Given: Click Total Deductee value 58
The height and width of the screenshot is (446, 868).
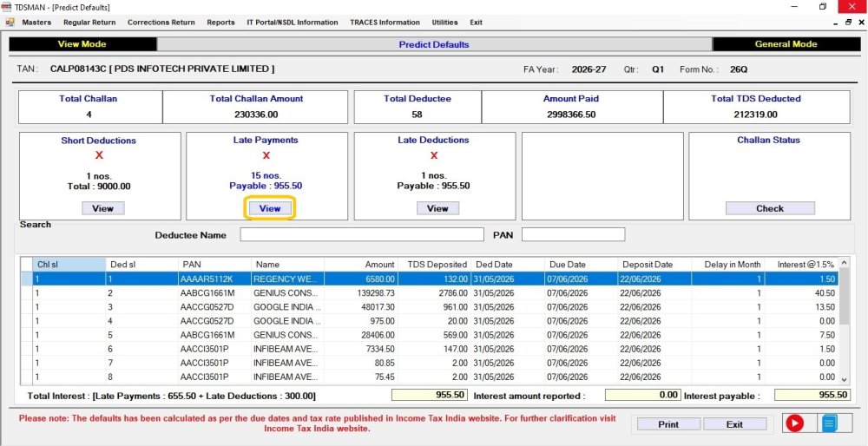Looking at the screenshot, I should click(417, 115).
